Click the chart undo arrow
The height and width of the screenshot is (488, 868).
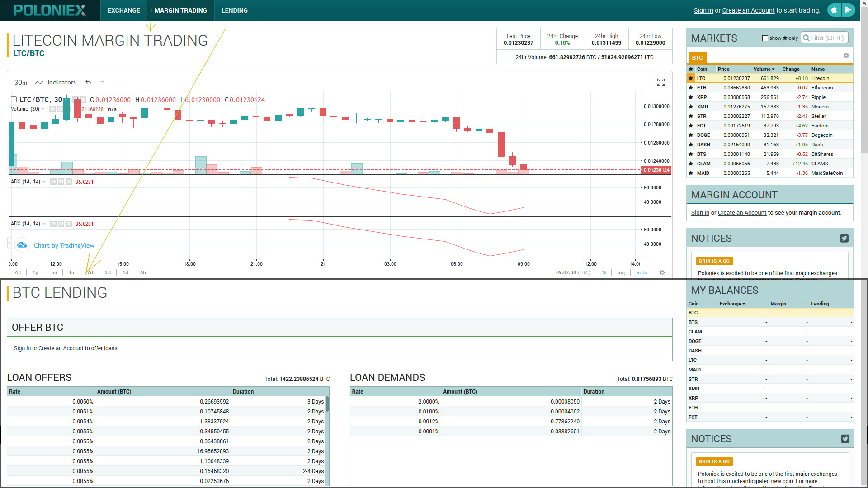point(89,82)
